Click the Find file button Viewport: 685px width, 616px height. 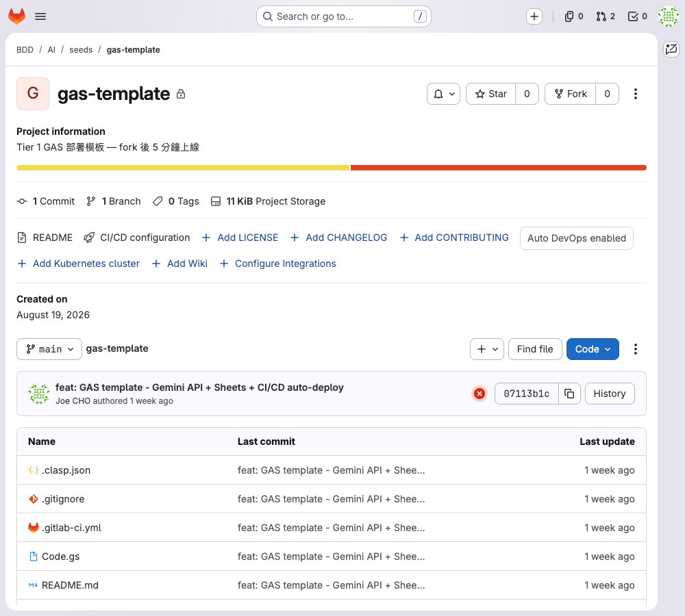[535, 349]
